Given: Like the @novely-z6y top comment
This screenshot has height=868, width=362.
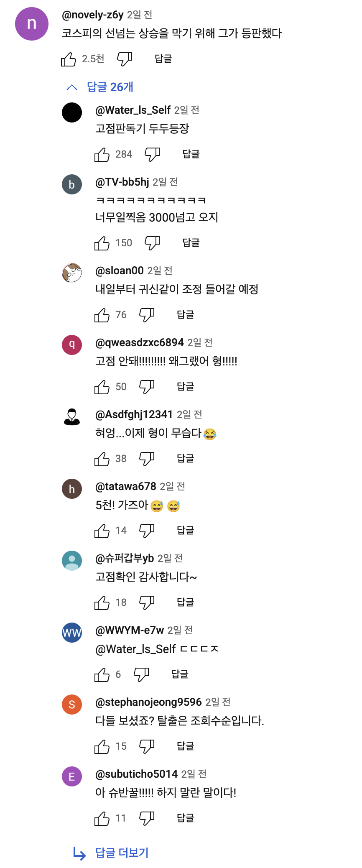Looking at the screenshot, I should (69, 59).
